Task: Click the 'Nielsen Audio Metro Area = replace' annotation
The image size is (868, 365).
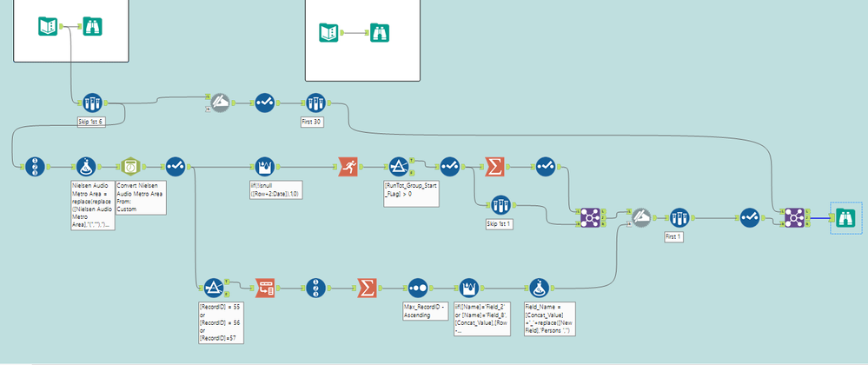Action: [93, 205]
